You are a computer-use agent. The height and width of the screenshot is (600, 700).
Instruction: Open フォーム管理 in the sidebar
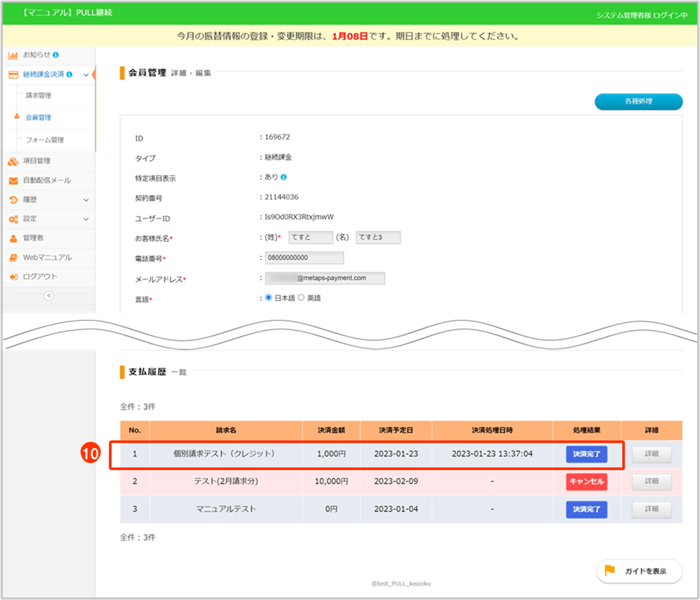(44, 140)
